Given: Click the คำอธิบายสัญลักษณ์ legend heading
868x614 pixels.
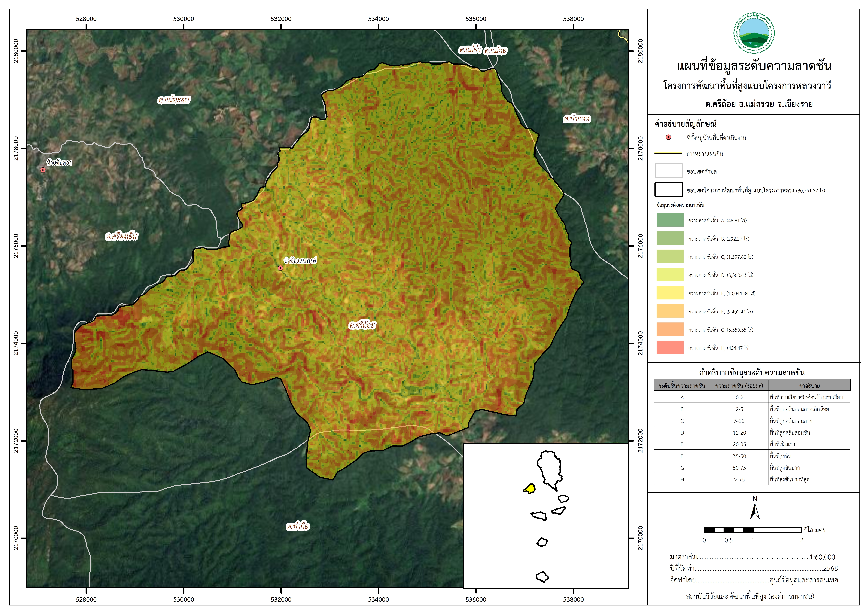Looking at the screenshot, I should click(x=686, y=124).
